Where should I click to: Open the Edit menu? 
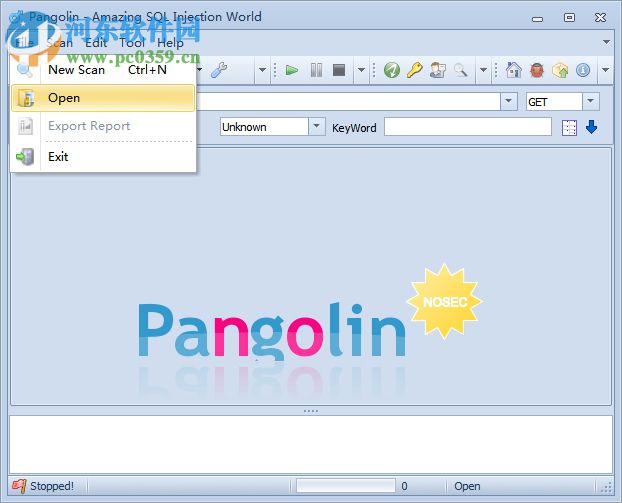pyautogui.click(x=96, y=43)
